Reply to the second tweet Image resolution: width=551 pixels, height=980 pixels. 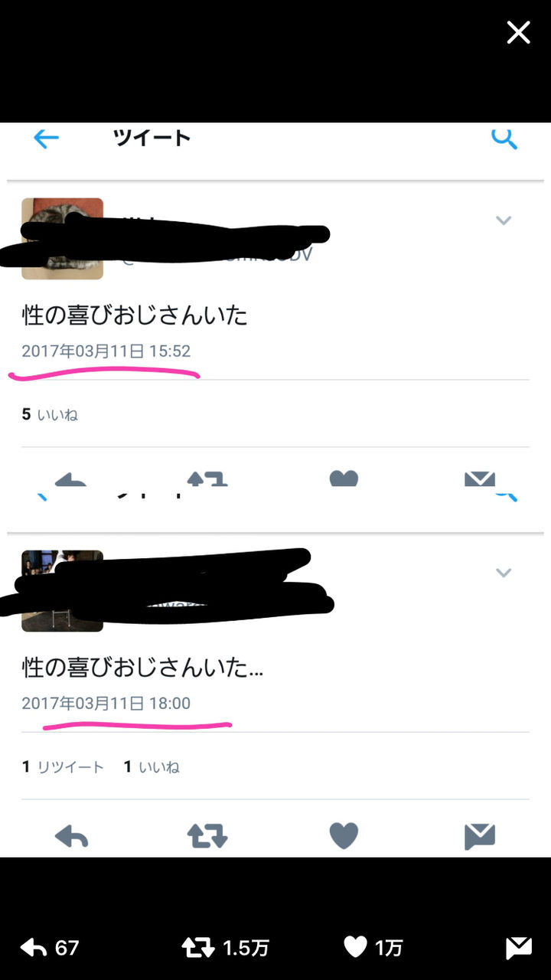(x=72, y=836)
